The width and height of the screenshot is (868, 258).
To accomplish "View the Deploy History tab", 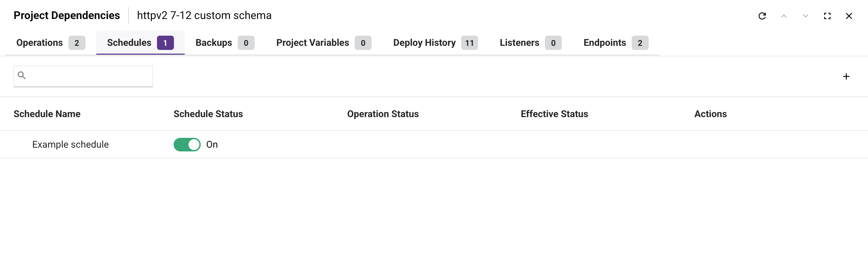I will 435,43.
